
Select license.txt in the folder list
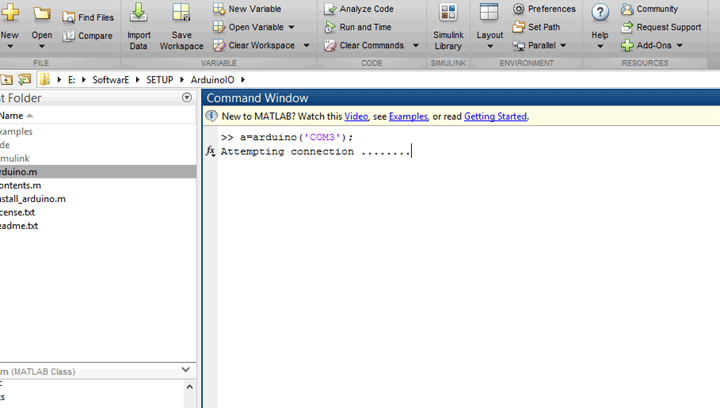(17, 212)
